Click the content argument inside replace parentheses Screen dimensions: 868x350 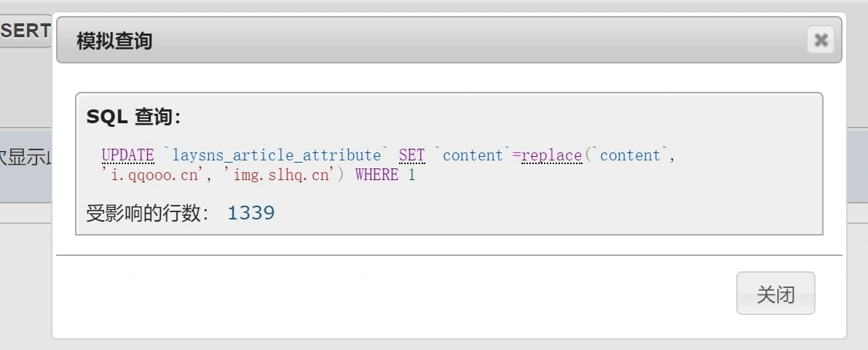pos(630,155)
